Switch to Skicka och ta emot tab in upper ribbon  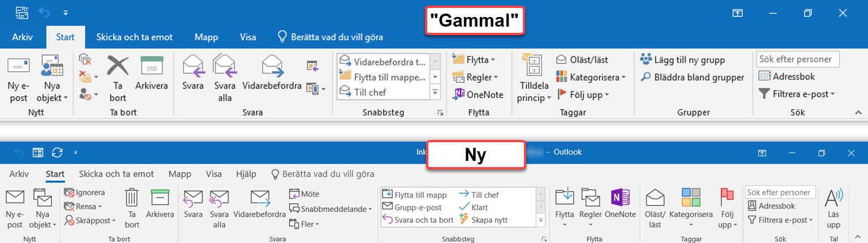(134, 37)
